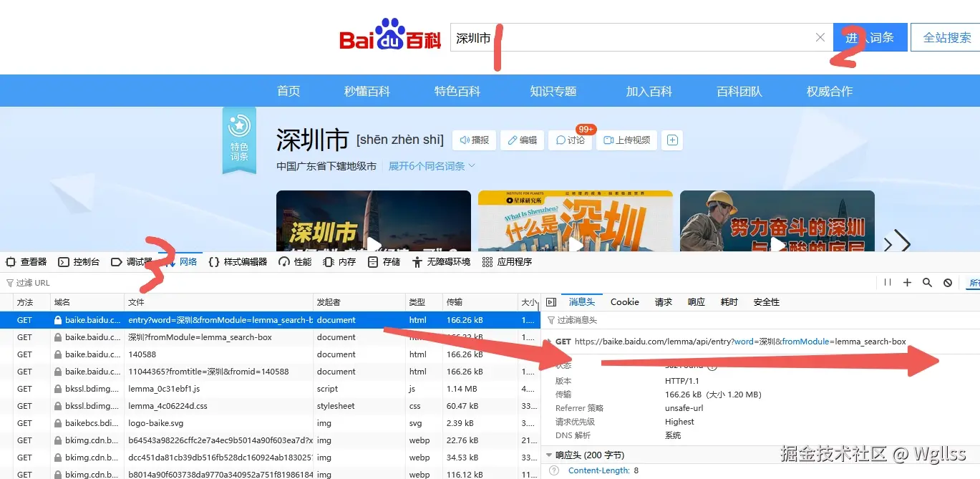This screenshot has height=479, width=980.
Task: Select the logo-baike.svg request row
Action: point(270,423)
